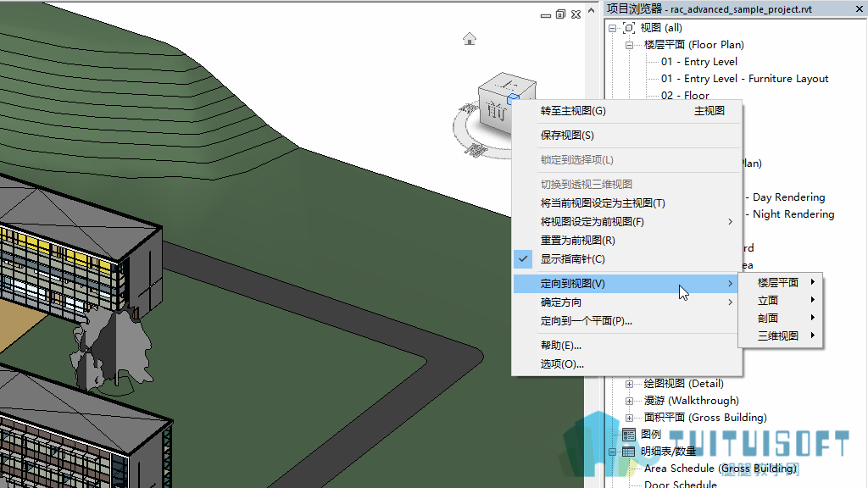Screen dimensions: 868x488
Task: Open 帮助(E)... from context menu
Action: pyautogui.click(x=626, y=346)
